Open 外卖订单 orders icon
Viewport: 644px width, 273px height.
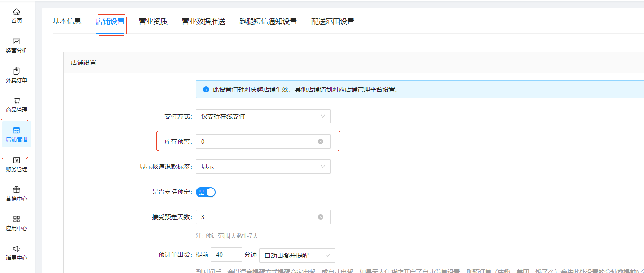coord(17,71)
